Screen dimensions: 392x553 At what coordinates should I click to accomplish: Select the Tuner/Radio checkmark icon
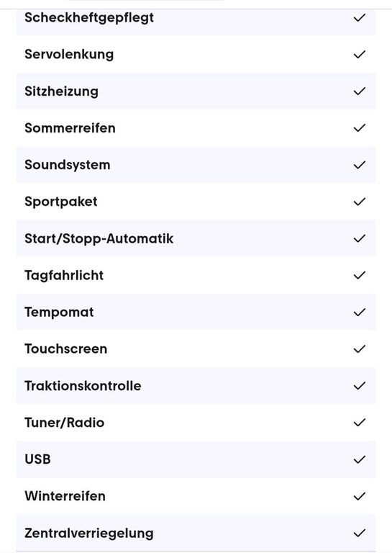tap(359, 423)
